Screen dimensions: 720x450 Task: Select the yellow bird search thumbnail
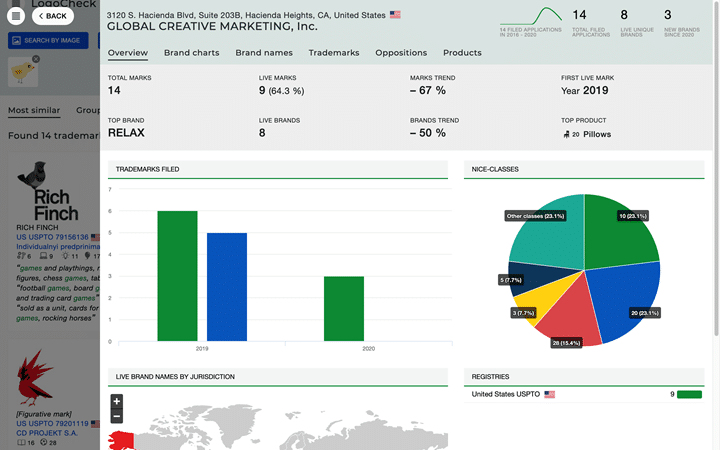(x=22, y=72)
